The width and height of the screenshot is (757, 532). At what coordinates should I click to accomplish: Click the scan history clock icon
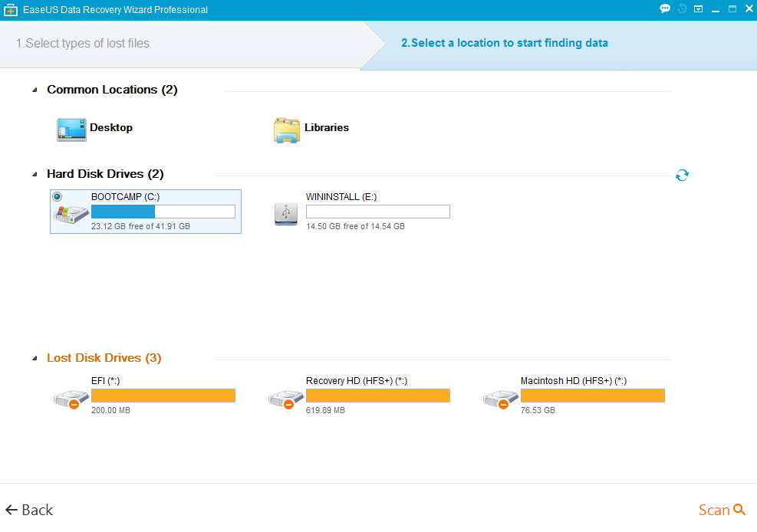click(x=681, y=9)
